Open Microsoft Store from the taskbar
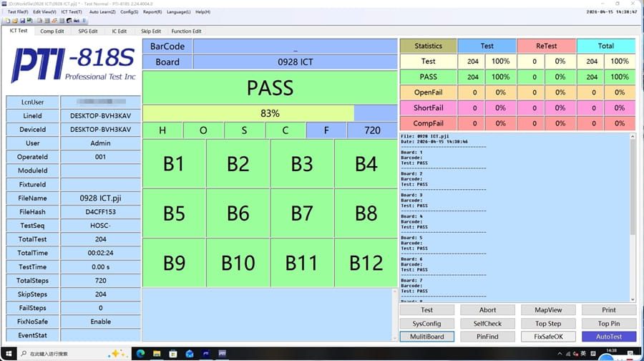 [x=173, y=354]
